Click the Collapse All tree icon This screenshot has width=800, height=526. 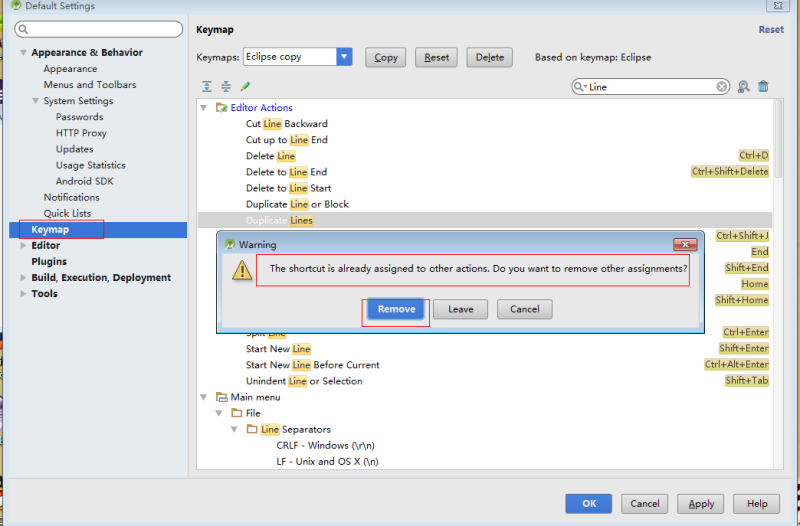point(226,86)
